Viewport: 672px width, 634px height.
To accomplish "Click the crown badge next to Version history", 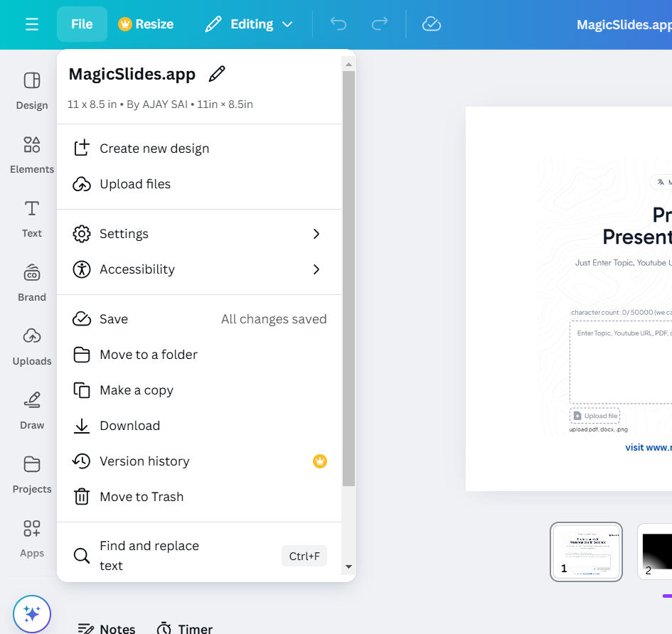I will click(x=320, y=461).
